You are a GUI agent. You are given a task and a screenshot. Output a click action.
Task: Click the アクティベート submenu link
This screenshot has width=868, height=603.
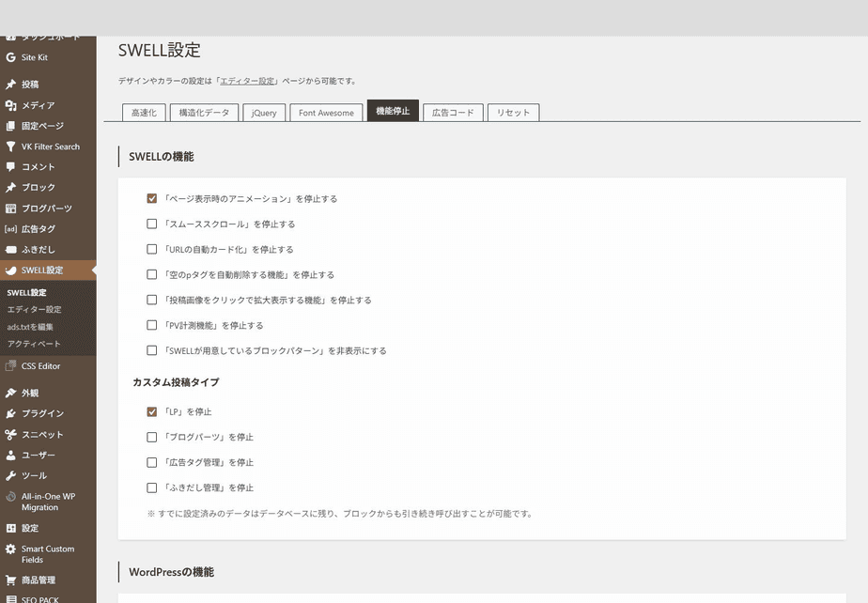pos(34,344)
